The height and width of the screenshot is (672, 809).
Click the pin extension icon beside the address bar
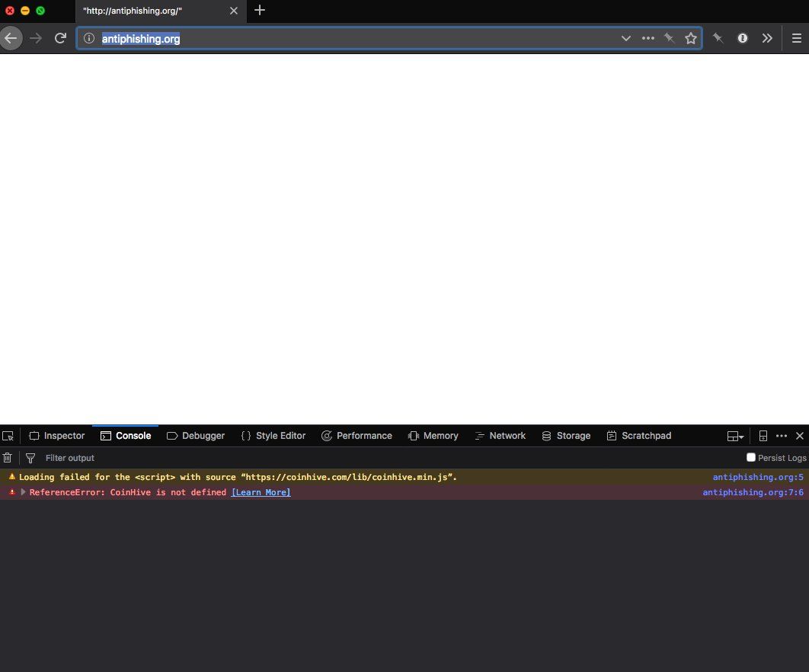(x=718, y=38)
